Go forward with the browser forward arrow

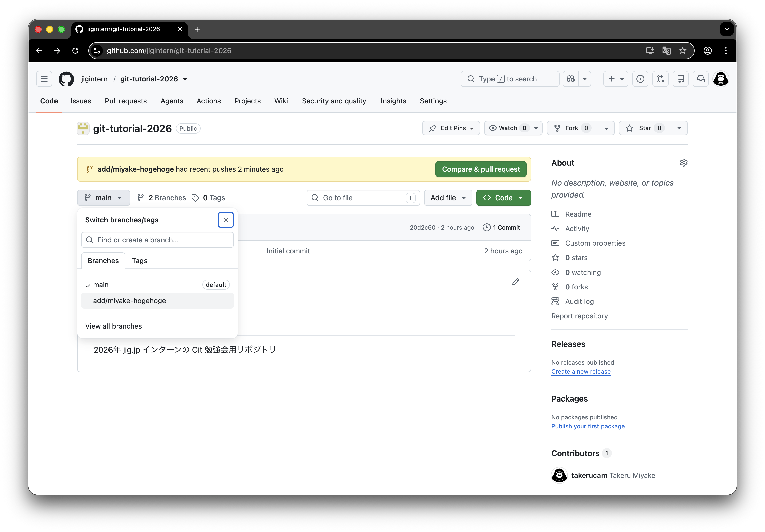[57, 51]
